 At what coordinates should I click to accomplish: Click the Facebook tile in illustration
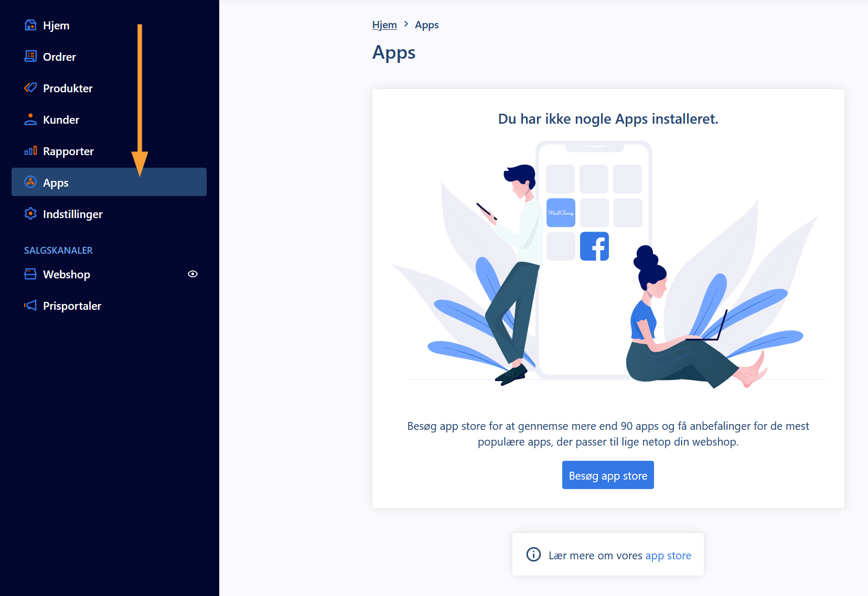click(594, 246)
